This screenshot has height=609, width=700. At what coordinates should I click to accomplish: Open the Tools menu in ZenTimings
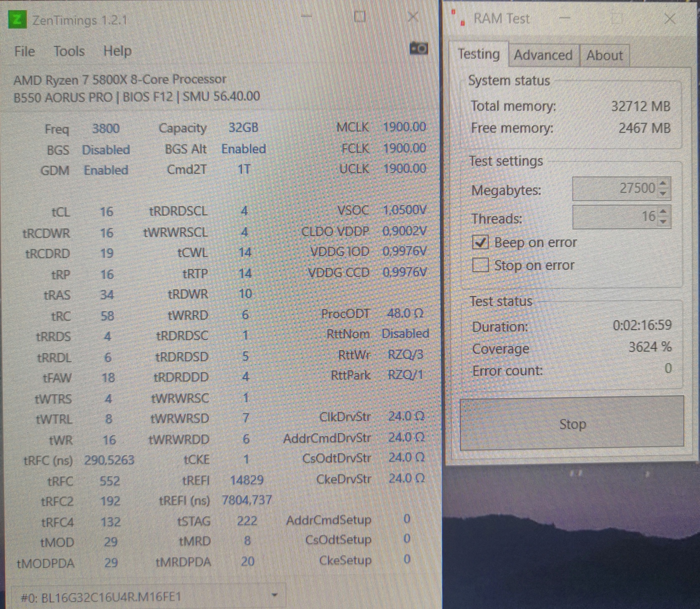(x=69, y=51)
